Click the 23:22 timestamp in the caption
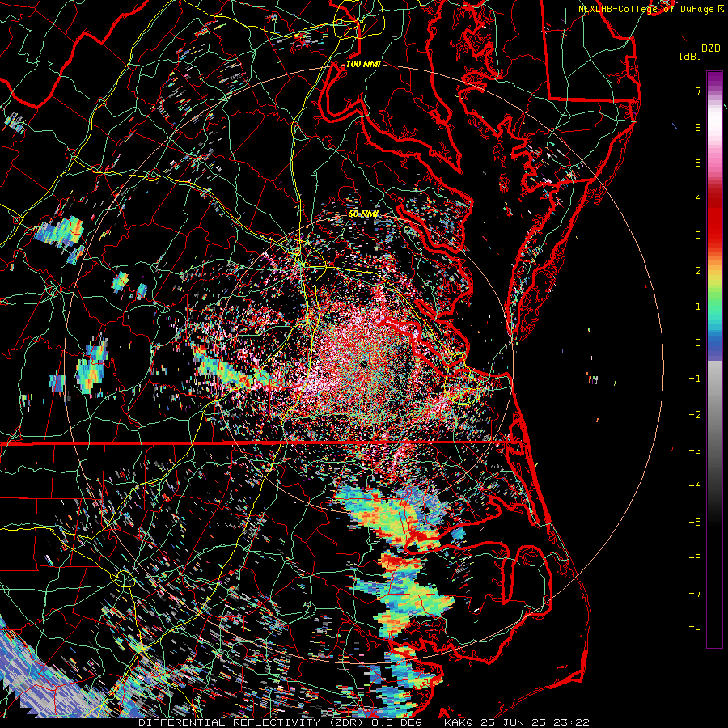The height and width of the screenshot is (728, 728). pyautogui.click(x=574, y=722)
